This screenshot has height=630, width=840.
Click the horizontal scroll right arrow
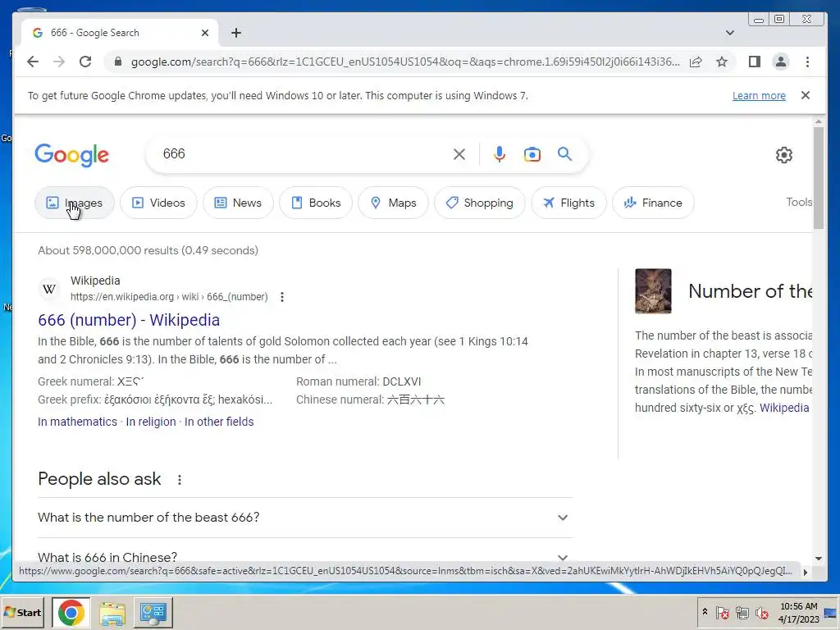coord(806,572)
